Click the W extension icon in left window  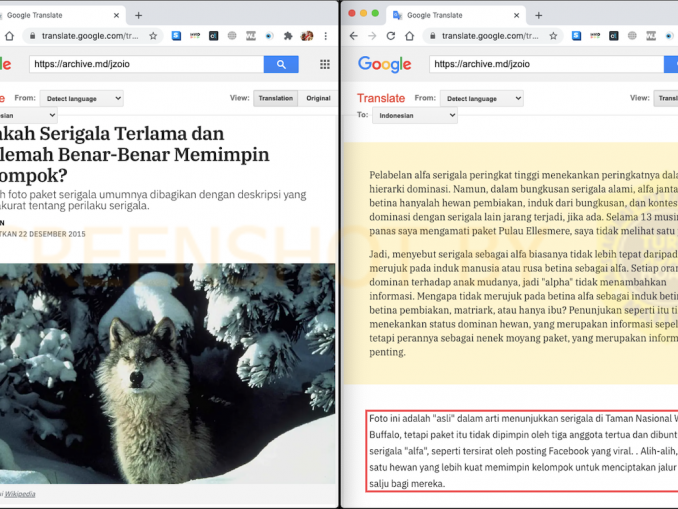tap(251, 36)
